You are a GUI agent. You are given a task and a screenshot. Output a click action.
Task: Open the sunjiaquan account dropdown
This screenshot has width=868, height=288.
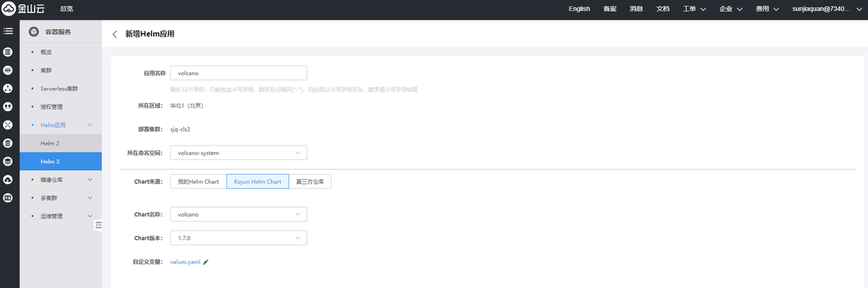click(827, 9)
